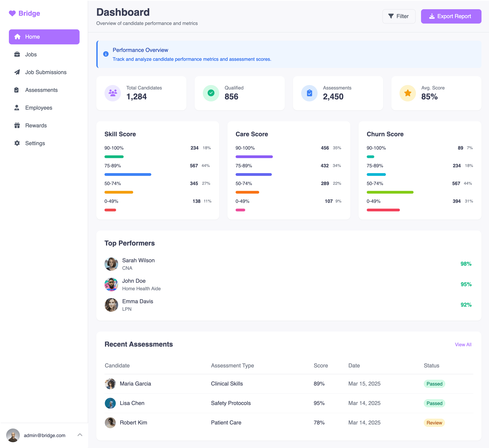This screenshot has height=448, width=489.
Task: Click the Job Submissions paper plane icon
Action: [17, 72]
